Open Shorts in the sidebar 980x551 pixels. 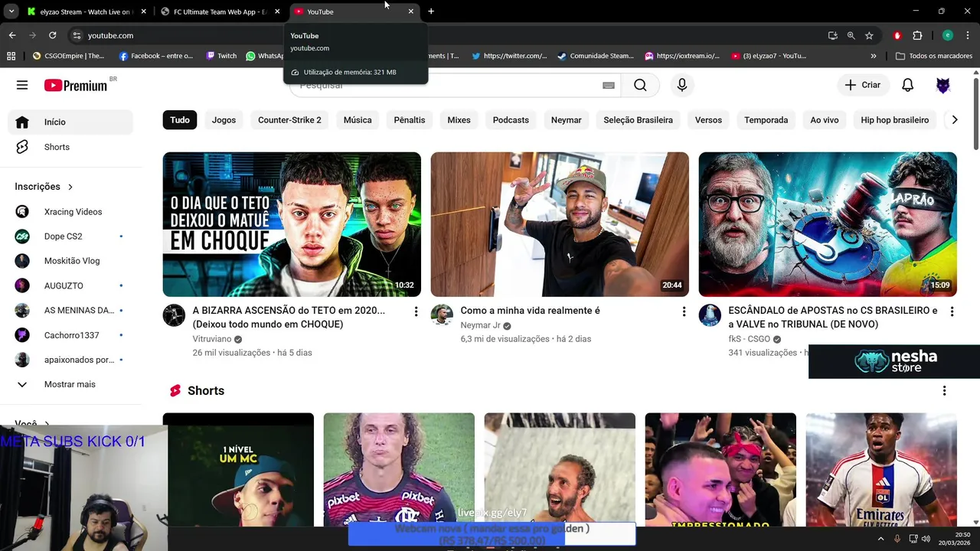click(x=70, y=147)
